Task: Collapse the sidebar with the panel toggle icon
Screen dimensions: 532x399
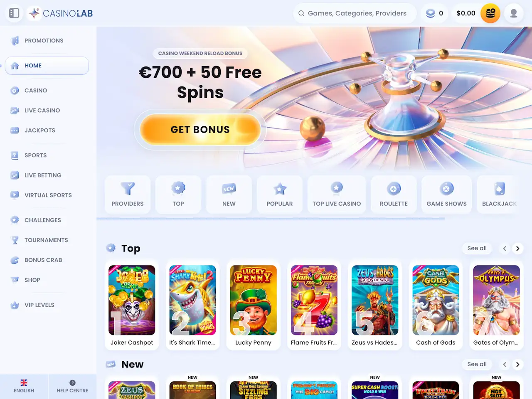Action: pyautogui.click(x=14, y=13)
